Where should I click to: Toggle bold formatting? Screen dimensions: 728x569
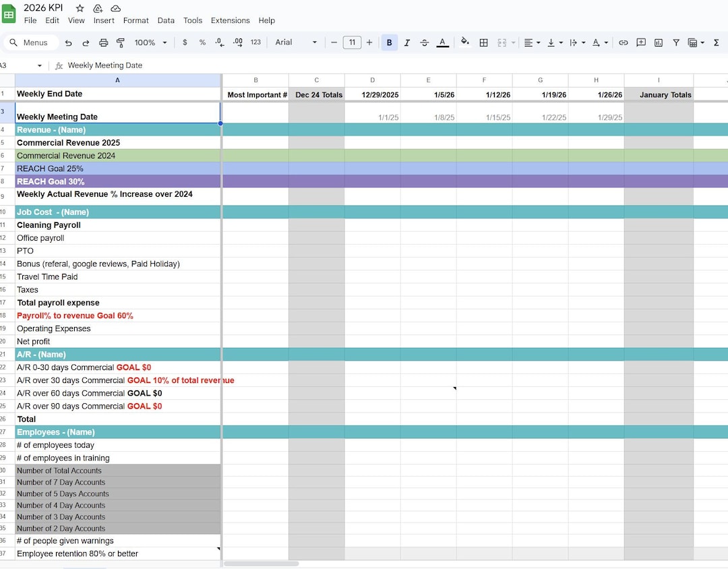389,42
